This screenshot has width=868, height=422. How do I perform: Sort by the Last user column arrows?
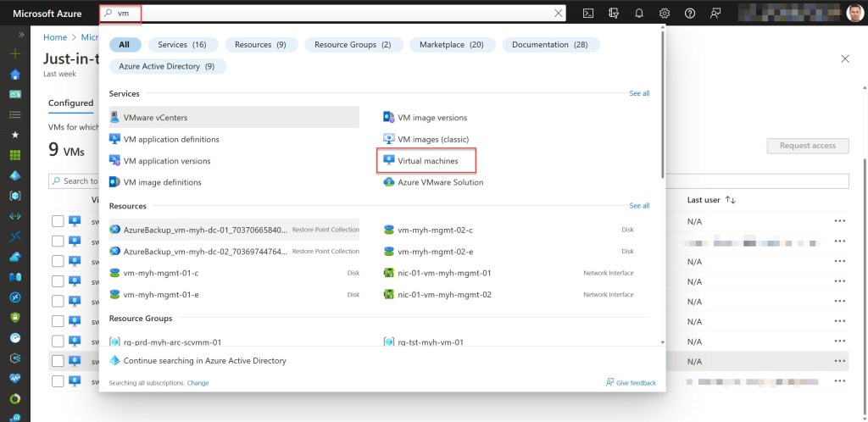coord(731,200)
